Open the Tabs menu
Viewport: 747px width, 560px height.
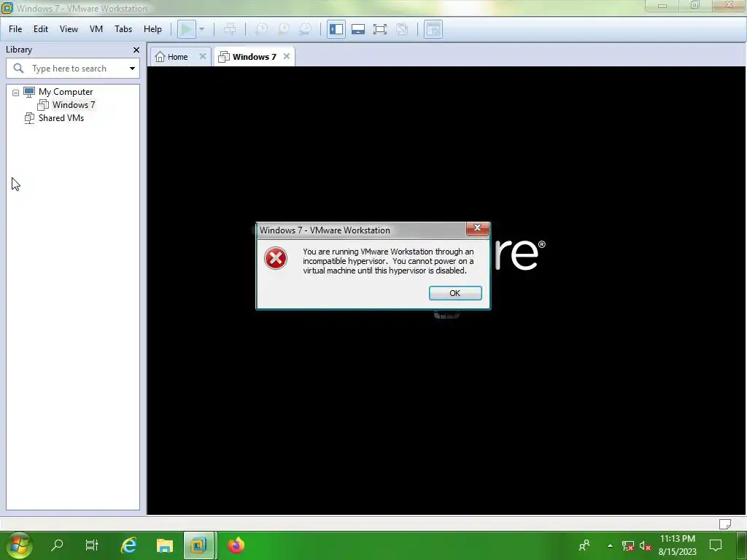pos(123,29)
